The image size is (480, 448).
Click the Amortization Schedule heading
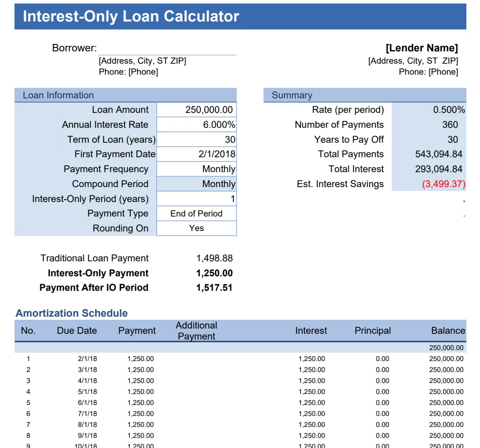click(x=72, y=313)
